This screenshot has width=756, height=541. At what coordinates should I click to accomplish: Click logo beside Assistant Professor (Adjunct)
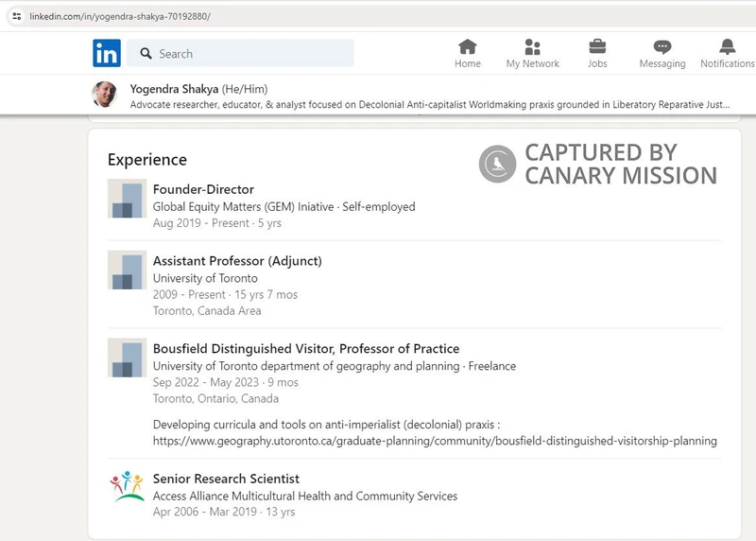[x=127, y=270]
